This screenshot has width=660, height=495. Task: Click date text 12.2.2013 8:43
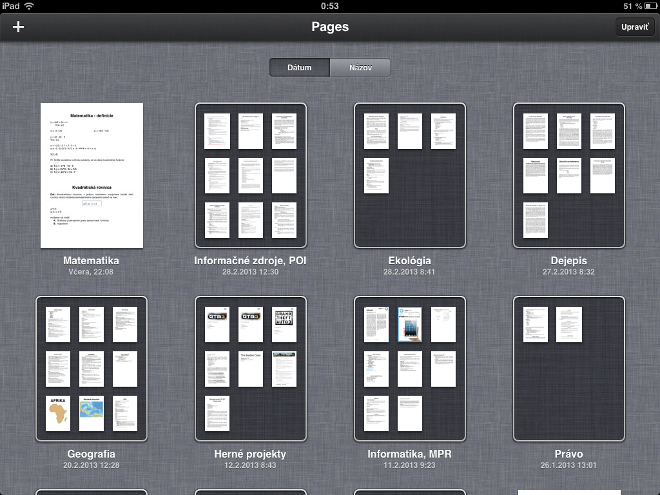pos(250,465)
